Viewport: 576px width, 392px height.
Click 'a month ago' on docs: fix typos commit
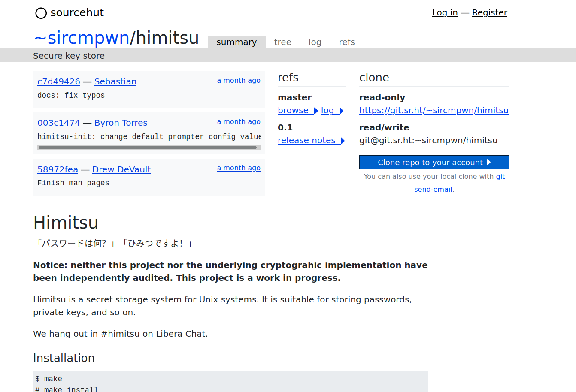point(239,80)
